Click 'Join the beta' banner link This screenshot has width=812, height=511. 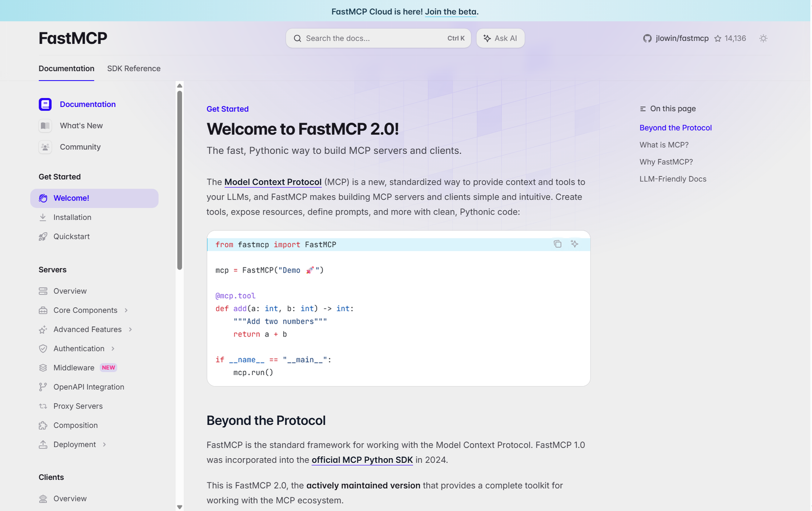coord(450,11)
